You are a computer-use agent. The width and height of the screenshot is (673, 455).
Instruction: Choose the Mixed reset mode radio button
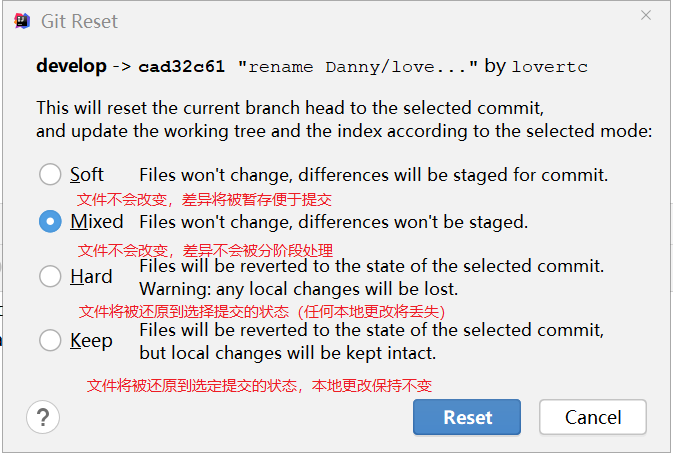point(50,222)
